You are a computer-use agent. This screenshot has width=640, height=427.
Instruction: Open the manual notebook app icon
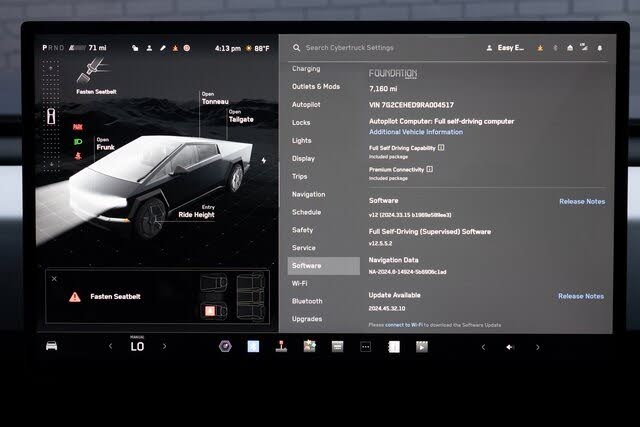393,347
